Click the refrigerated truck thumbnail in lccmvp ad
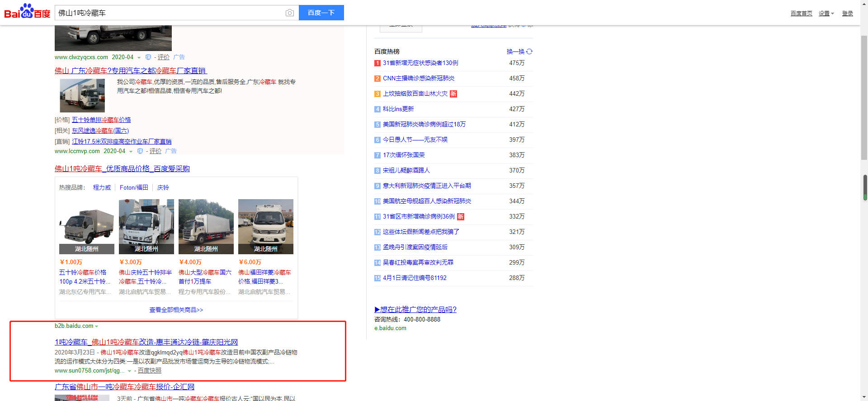Viewport: 868px width, 401px height. click(x=82, y=95)
